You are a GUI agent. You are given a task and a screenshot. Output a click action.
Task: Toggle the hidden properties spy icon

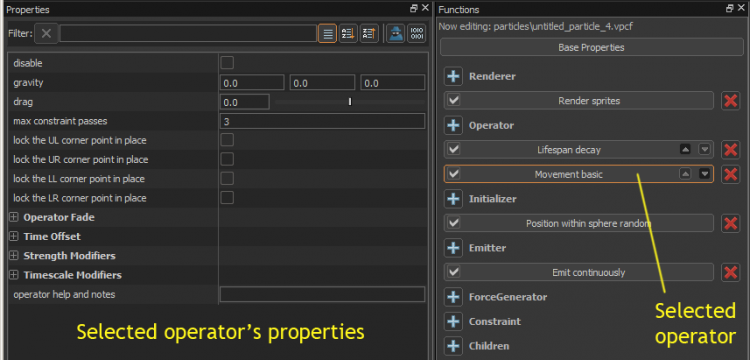[x=396, y=33]
